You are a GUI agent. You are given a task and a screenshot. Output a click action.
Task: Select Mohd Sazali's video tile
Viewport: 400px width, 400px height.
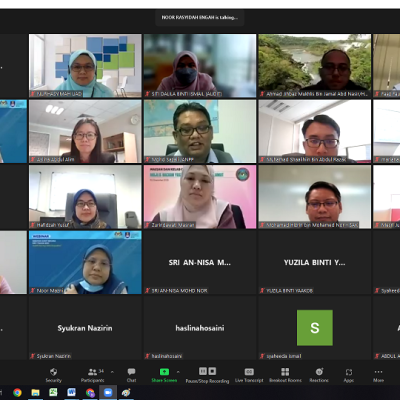click(x=200, y=131)
